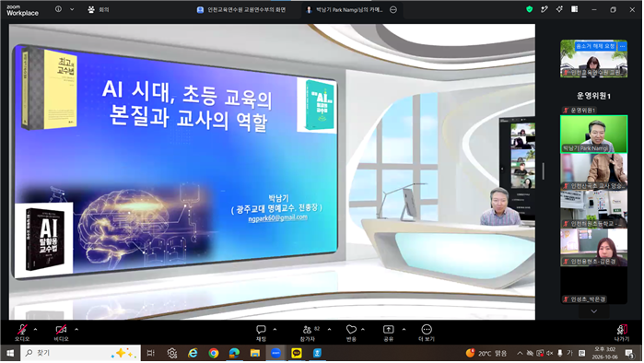Start video with the 비디오 button

[61, 333]
